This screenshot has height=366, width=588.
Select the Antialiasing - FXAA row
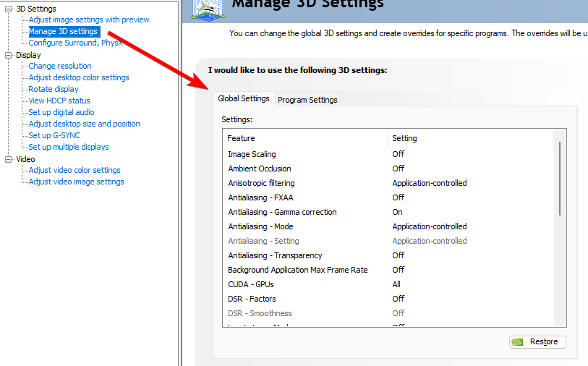pyautogui.click(x=388, y=197)
